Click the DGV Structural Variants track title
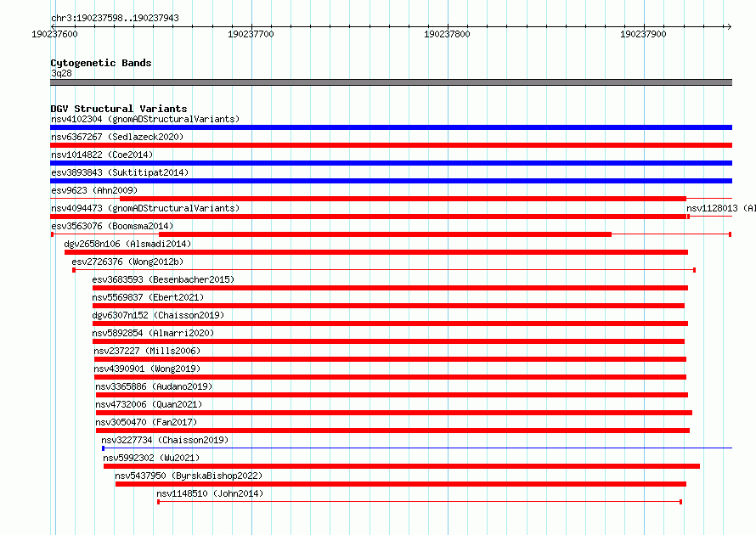Viewport: 756px width, 535px height. click(119, 109)
